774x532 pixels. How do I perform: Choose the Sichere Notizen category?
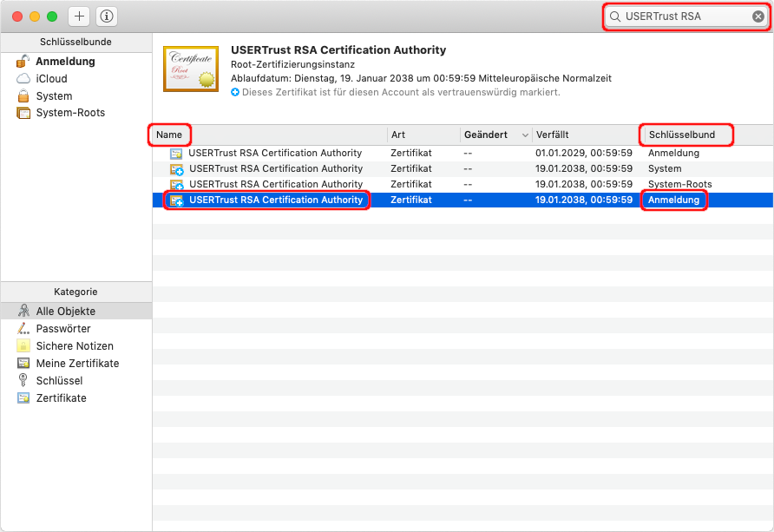(x=76, y=345)
